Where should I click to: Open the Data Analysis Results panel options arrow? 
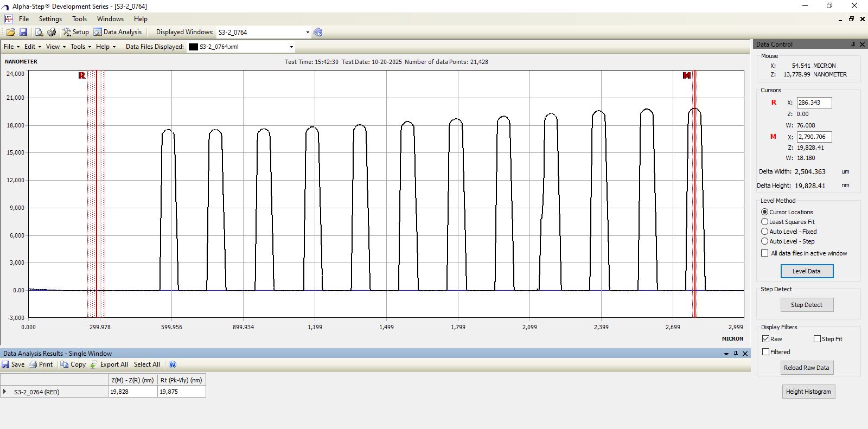coord(726,354)
